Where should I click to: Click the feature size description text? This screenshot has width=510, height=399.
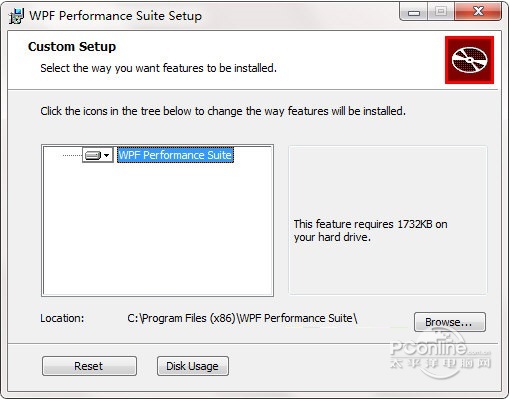370,230
